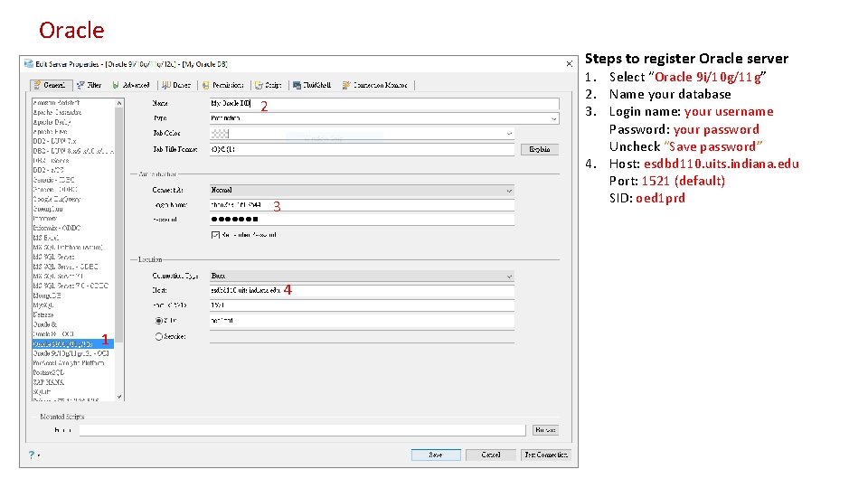Viewport: 868px width, 488px height.
Task: Select Apache Hive in server list
Action: 50,132
